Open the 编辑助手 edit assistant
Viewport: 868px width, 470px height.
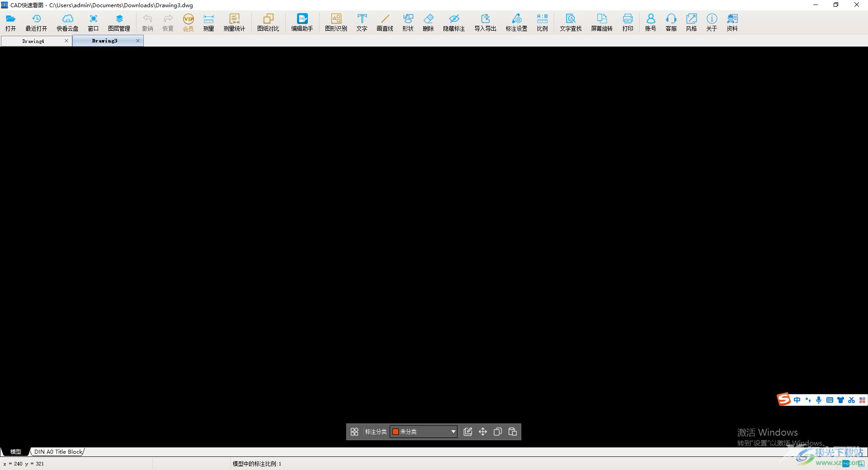point(302,22)
